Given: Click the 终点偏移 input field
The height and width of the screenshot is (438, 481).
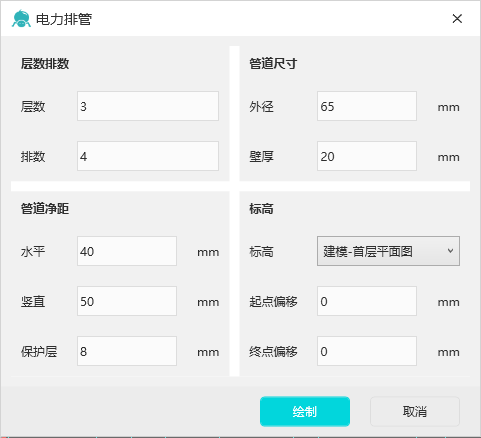Looking at the screenshot, I should point(367,351).
